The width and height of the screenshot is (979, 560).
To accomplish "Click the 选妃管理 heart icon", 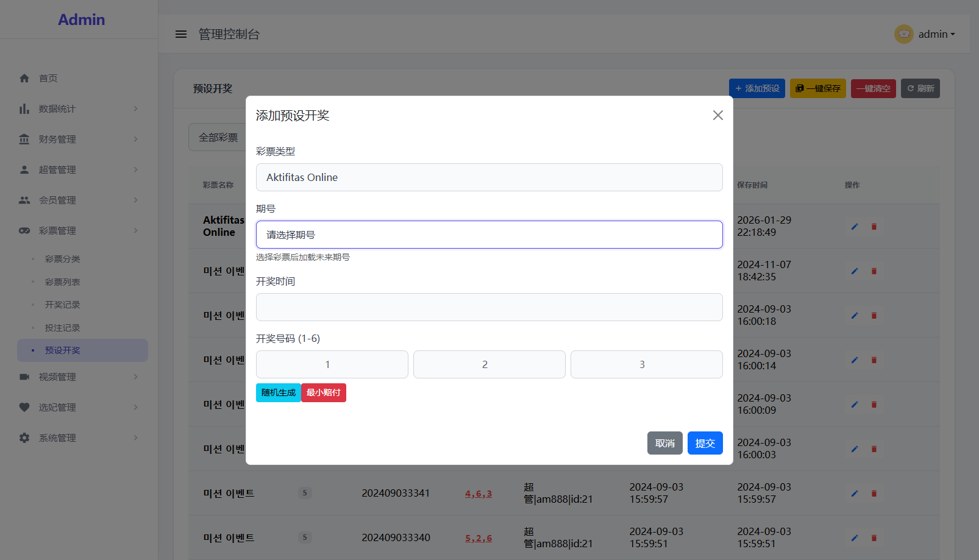I will [x=24, y=407].
